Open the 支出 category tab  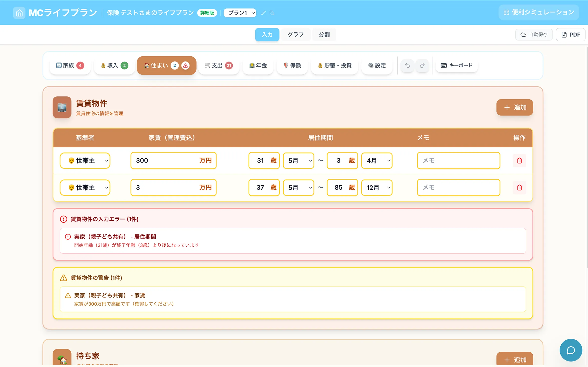[x=219, y=66]
